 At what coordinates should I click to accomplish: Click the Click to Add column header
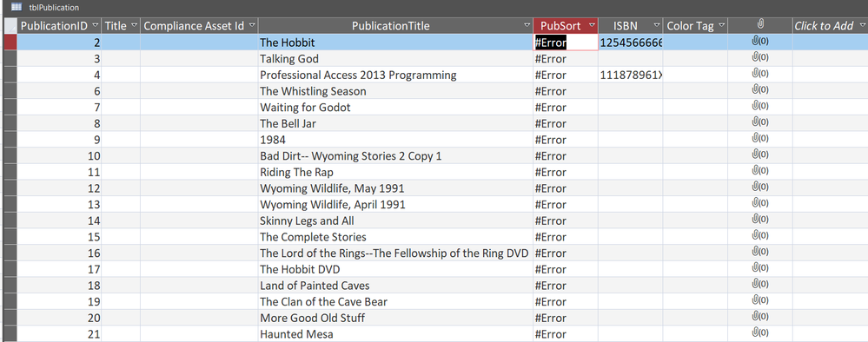pyautogui.click(x=830, y=25)
